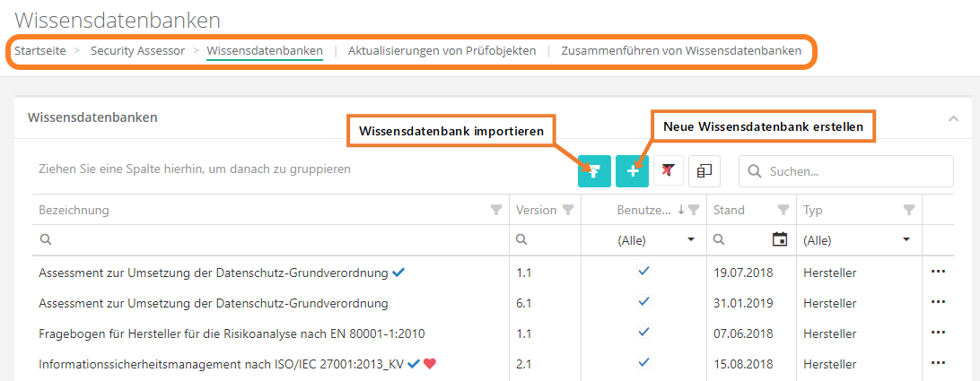980x381 pixels.
Task: Open the filter icon in Bezeichnung header
Action: point(496,210)
